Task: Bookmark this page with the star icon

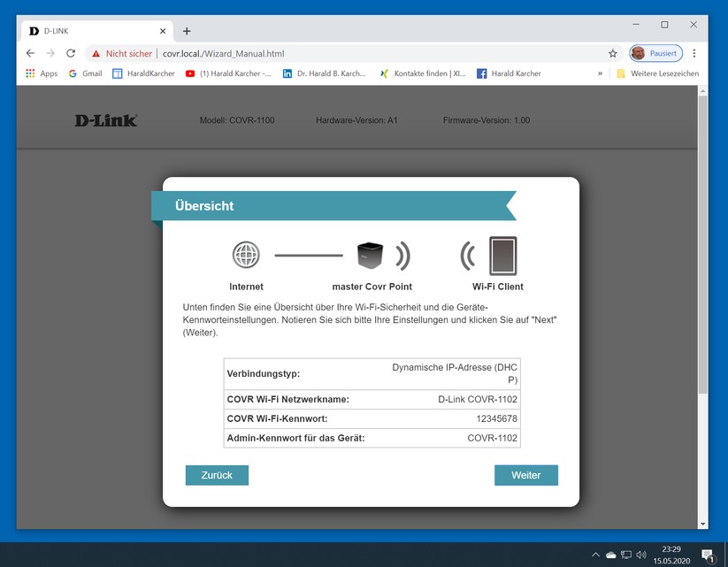Action: coord(612,53)
